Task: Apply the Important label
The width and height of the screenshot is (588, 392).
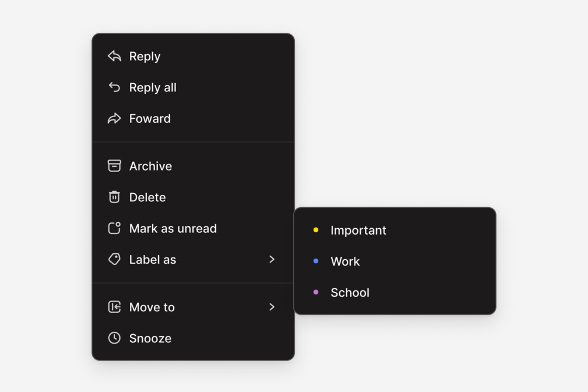Action: (x=358, y=231)
